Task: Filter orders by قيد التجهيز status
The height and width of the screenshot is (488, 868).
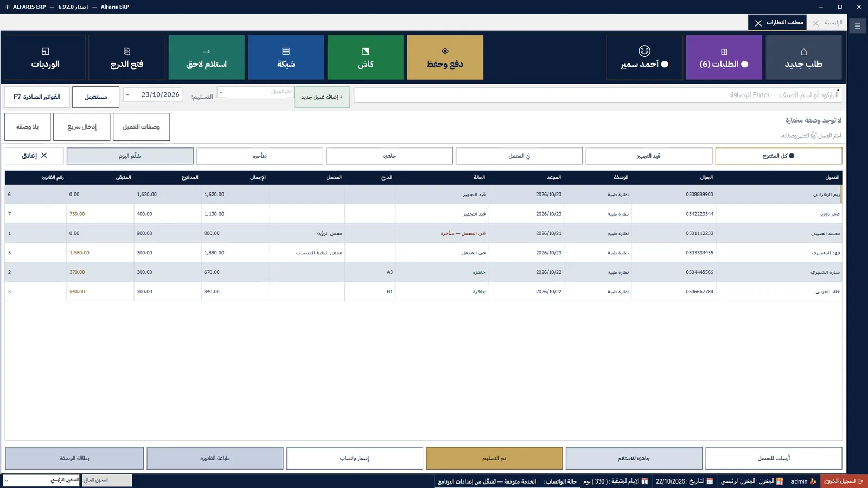Action: coord(649,156)
